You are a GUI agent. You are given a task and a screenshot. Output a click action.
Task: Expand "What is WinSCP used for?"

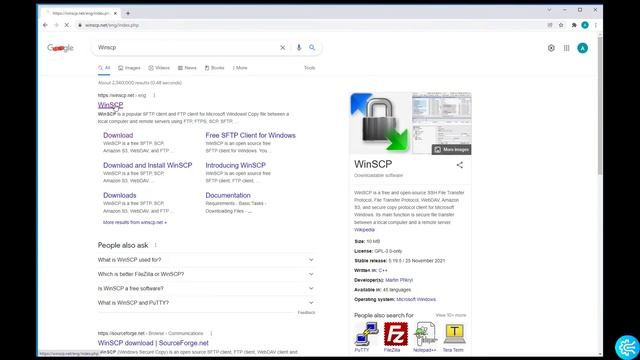(206, 260)
